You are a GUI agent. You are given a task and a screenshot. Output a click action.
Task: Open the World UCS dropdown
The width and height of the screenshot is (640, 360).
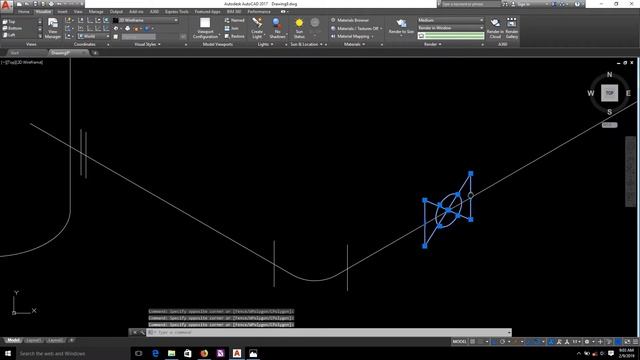pos(93,36)
